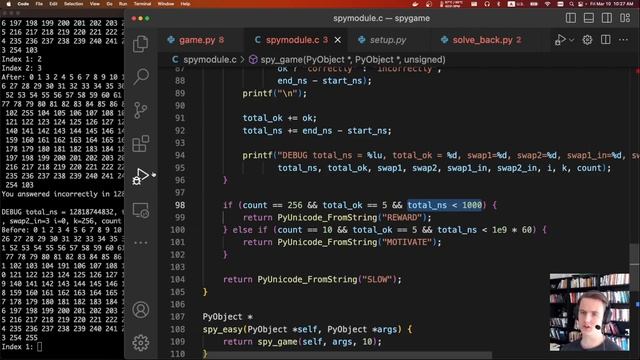Image resolution: width=640 pixels, height=360 pixels.
Task: Click the "REWARD" string on line 99
Action: point(402,218)
